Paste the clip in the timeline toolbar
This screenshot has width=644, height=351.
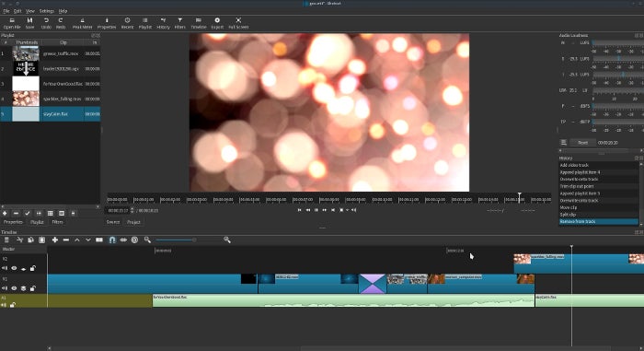tap(41, 240)
